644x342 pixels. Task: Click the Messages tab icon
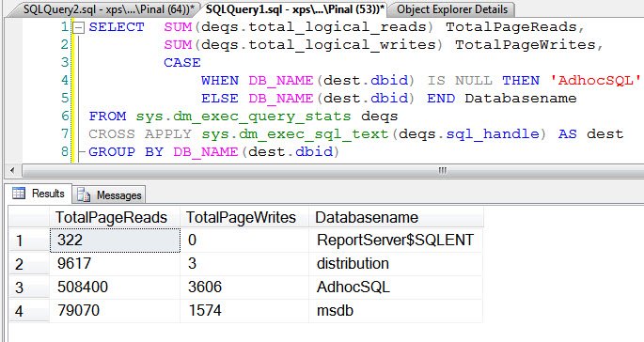84,195
